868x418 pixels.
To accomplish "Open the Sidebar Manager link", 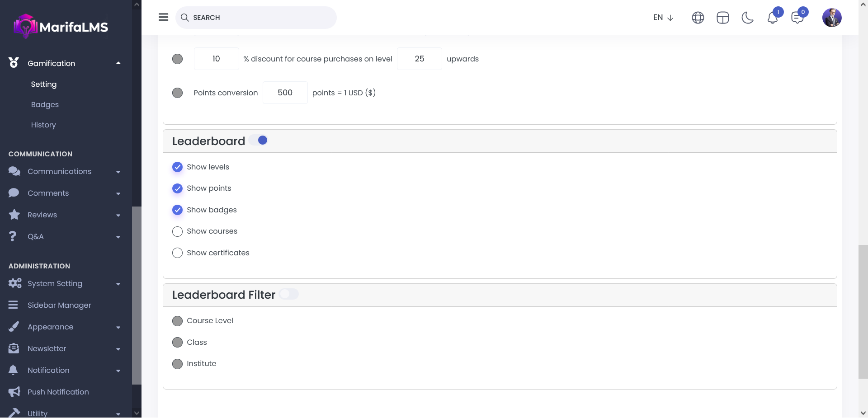I will (x=59, y=305).
